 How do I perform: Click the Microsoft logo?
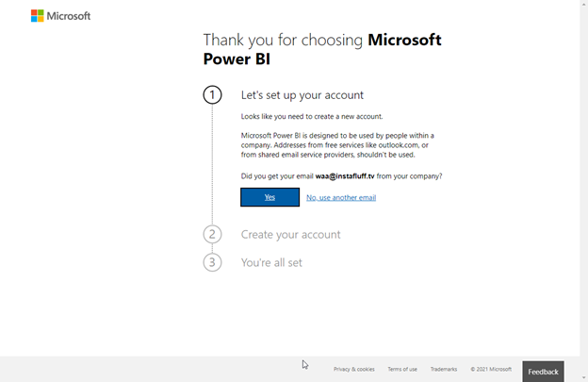coord(60,16)
